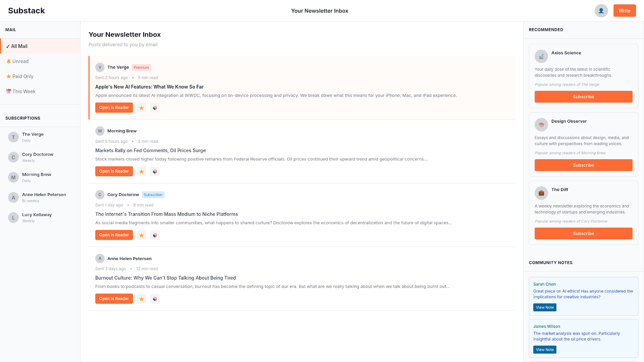Open Markets Rally on Fed Comments headline
644x362 pixels.
pyautogui.click(x=150, y=150)
